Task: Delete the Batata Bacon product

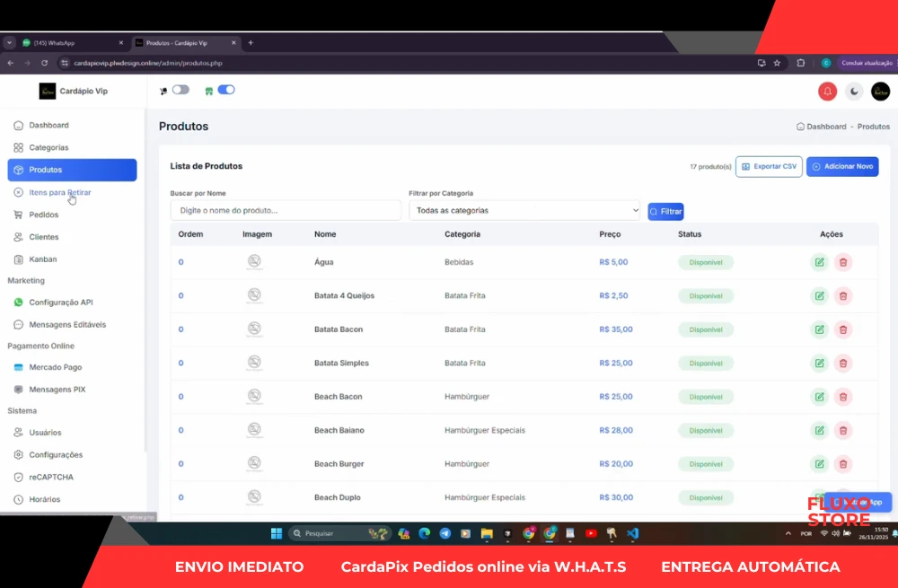Action: 842,329
